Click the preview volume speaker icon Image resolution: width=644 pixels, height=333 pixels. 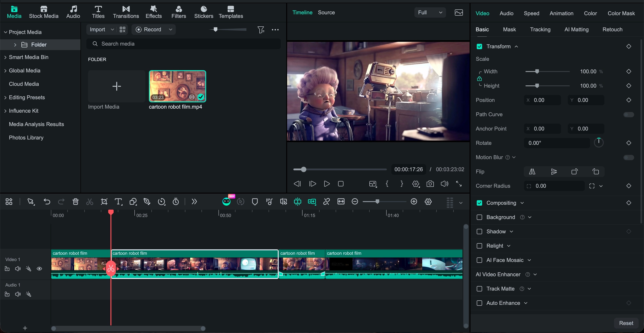tap(444, 184)
